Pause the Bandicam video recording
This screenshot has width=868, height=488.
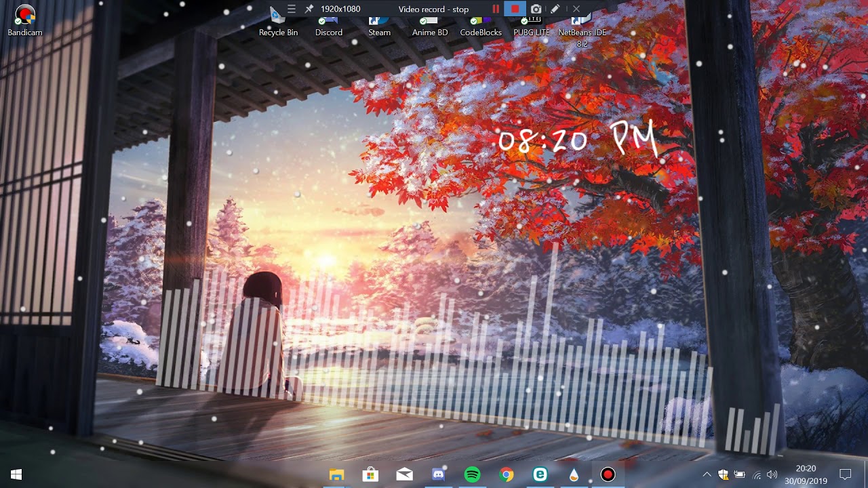496,9
